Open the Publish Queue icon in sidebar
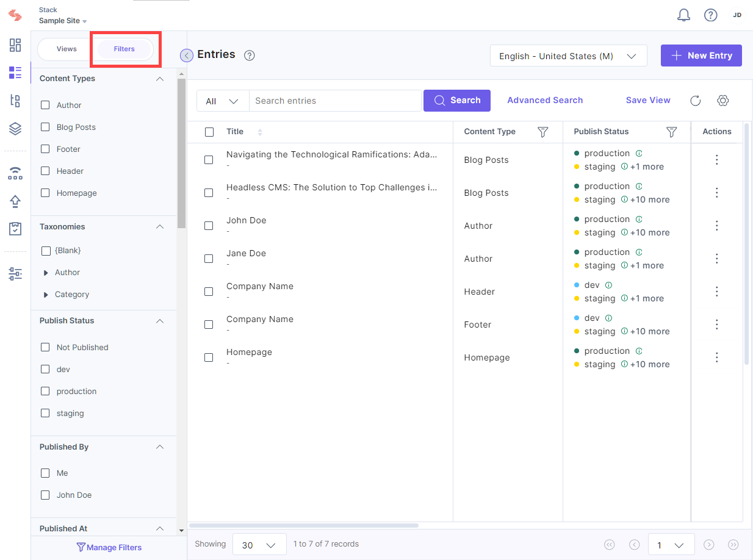Image resolution: width=753 pixels, height=560 pixels. 15,173
